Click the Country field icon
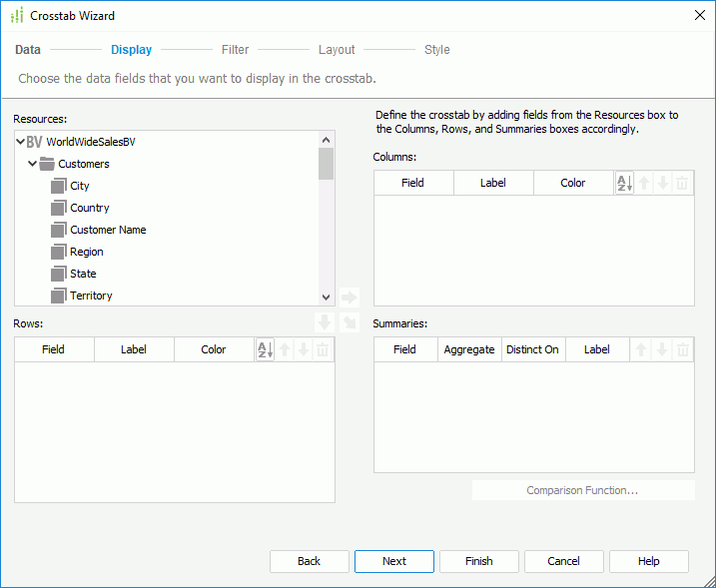The width and height of the screenshot is (716, 588). pos(58,208)
